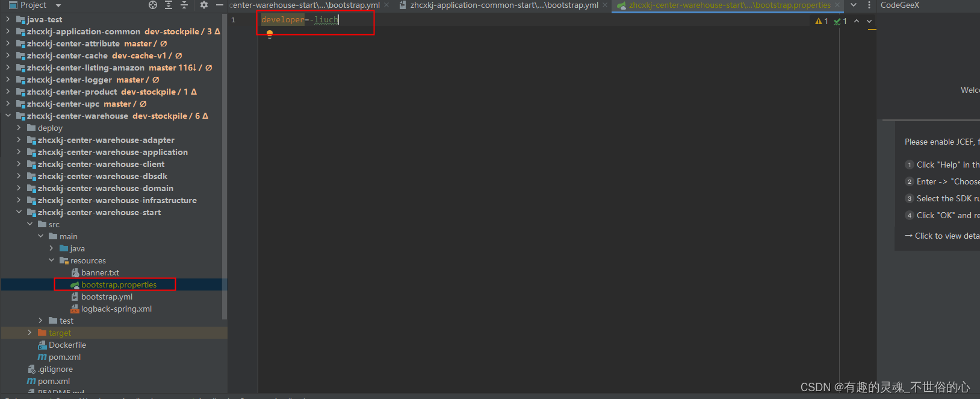This screenshot has height=399, width=980.
Task: Click the typo check count indicator
Action: (840, 21)
